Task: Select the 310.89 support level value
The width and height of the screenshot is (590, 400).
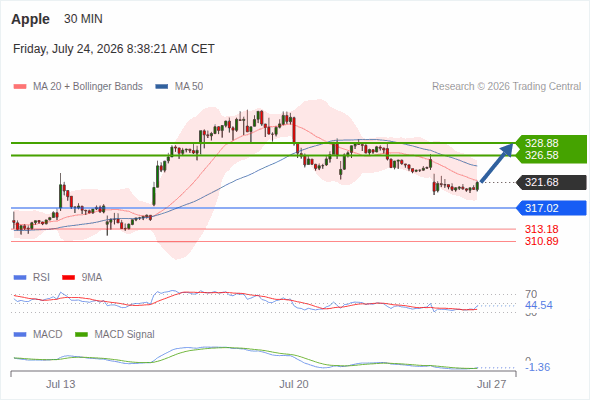Action: click(x=542, y=241)
